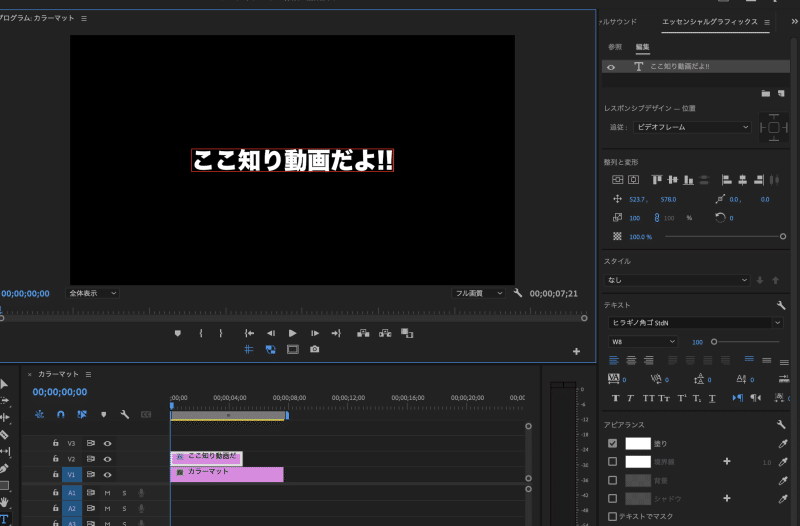Open text section wrench settings

781,305
